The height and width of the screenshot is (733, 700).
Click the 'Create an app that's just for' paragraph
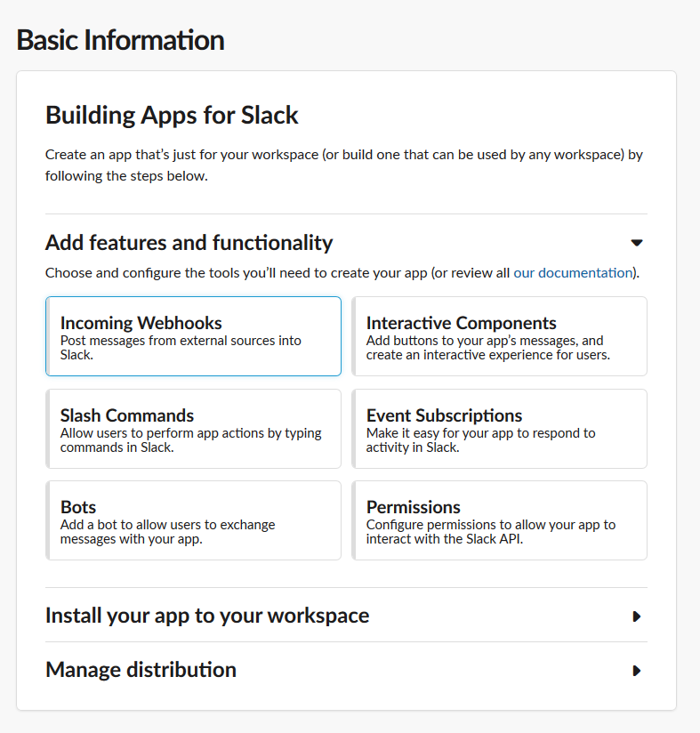[344, 165]
